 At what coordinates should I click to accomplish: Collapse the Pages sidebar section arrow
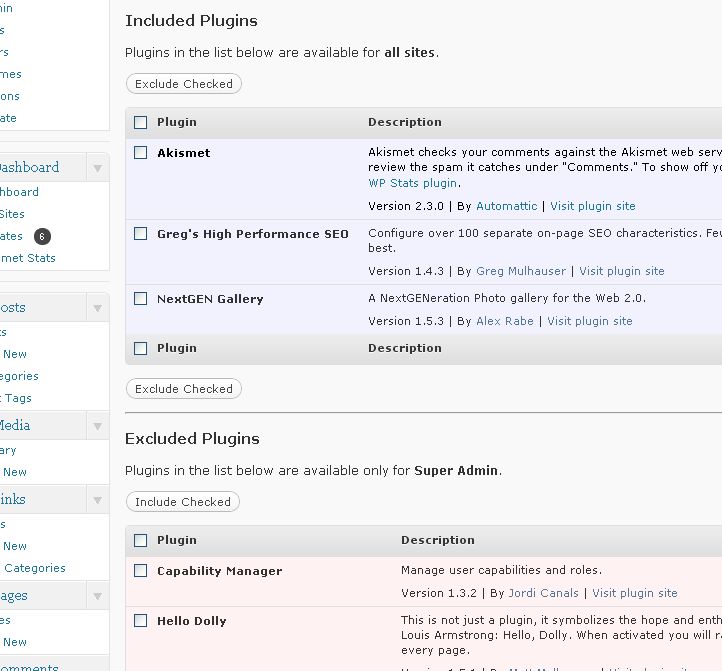tap(98, 596)
